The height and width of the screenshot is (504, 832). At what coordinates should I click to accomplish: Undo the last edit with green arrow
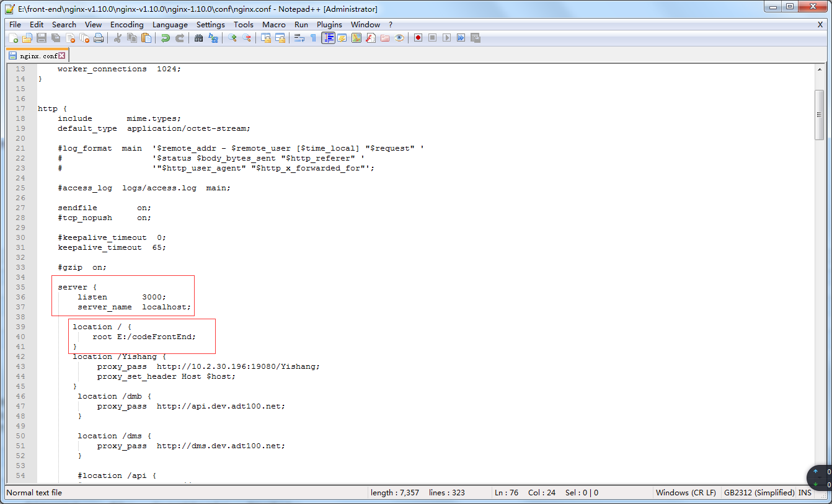[166, 38]
